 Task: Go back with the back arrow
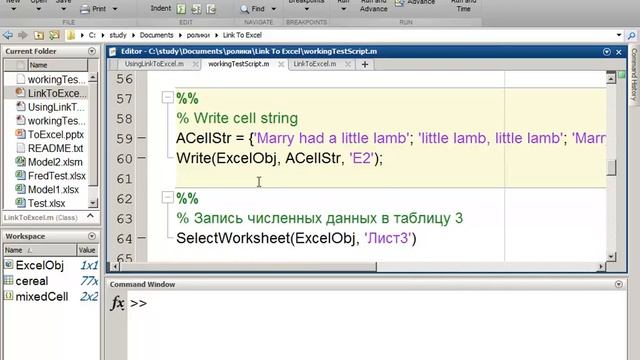click(8, 36)
